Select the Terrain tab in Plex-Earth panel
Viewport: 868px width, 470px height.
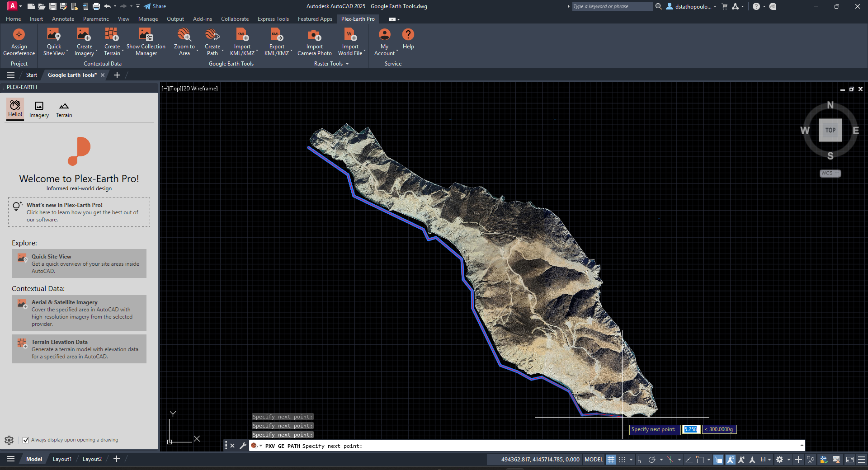[x=64, y=110]
